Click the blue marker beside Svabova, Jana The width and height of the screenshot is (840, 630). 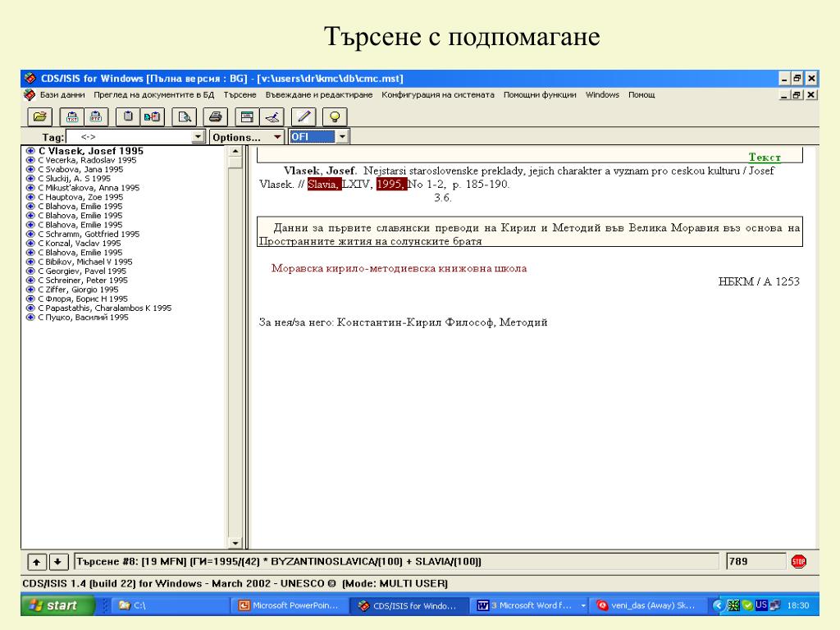[30, 169]
